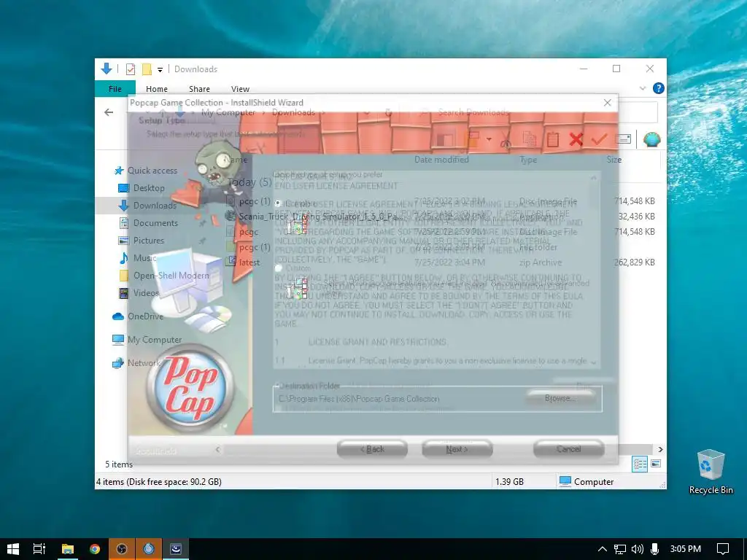The image size is (747, 560).
Task: Open the address bar history dropdown
Action: [366, 113]
